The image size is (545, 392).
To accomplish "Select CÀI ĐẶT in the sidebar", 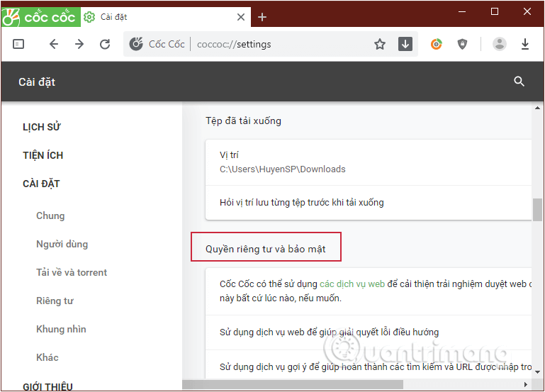I will [41, 184].
